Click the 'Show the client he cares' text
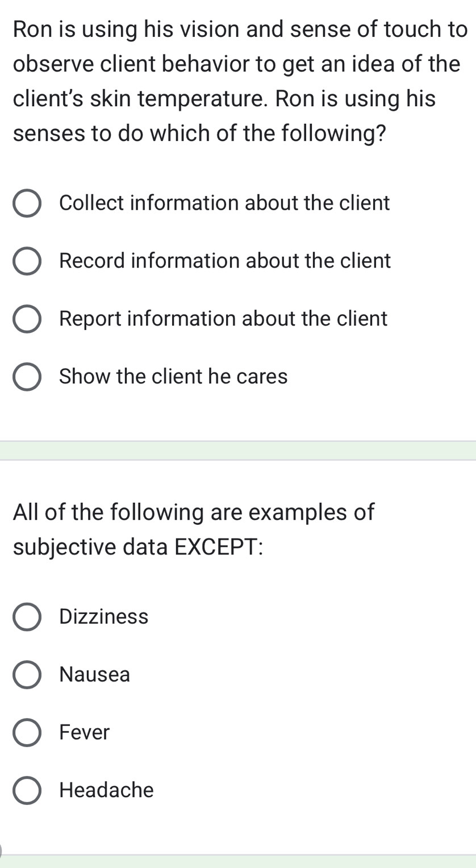 click(173, 377)
